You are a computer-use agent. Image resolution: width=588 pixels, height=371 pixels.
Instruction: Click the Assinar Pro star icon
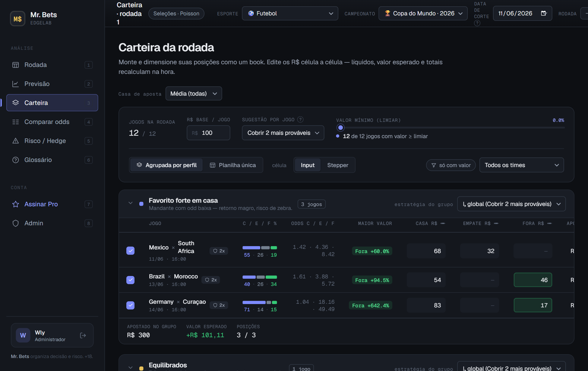pyautogui.click(x=16, y=204)
